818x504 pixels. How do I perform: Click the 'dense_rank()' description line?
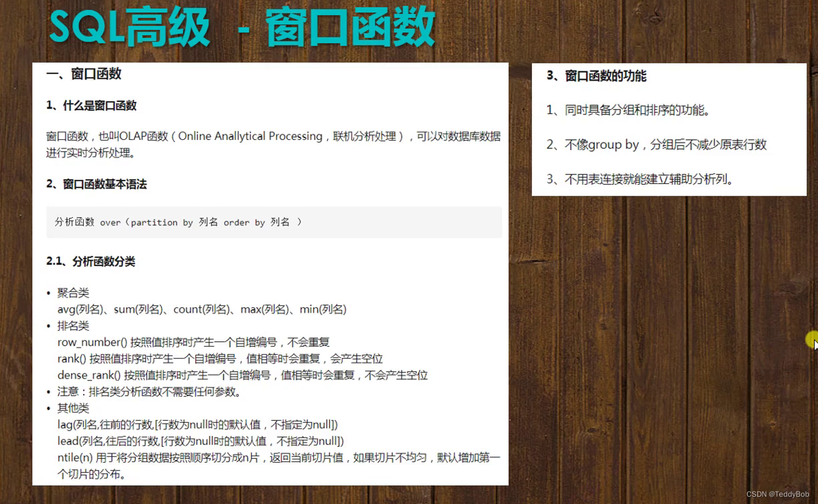243,375
